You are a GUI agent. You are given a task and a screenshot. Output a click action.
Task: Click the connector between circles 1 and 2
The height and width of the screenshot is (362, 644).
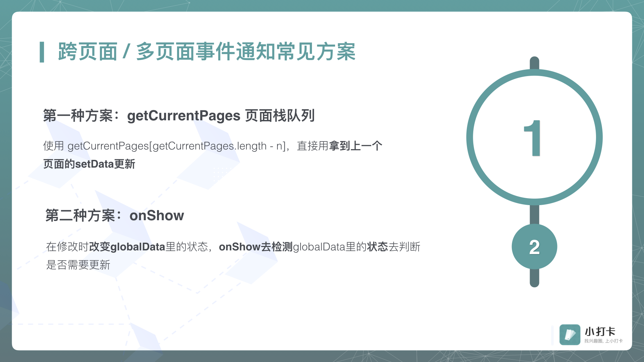534,215
